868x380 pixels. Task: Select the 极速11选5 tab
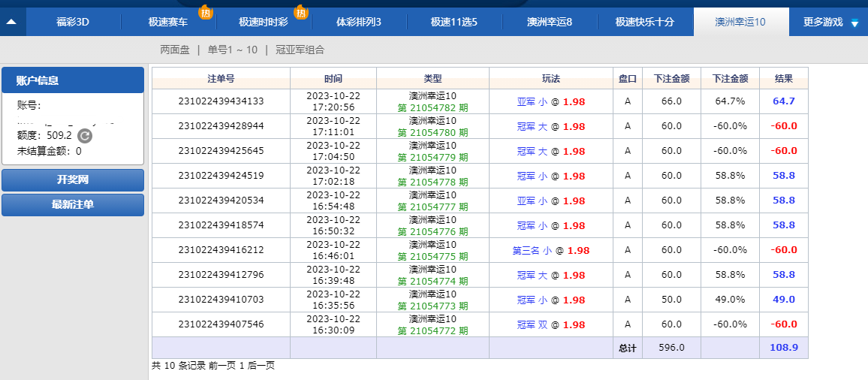click(454, 22)
